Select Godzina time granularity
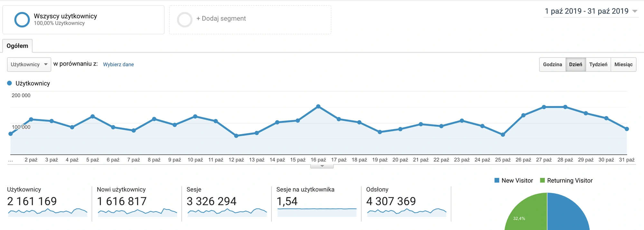Viewport: 644px width, 230px height. tap(552, 64)
